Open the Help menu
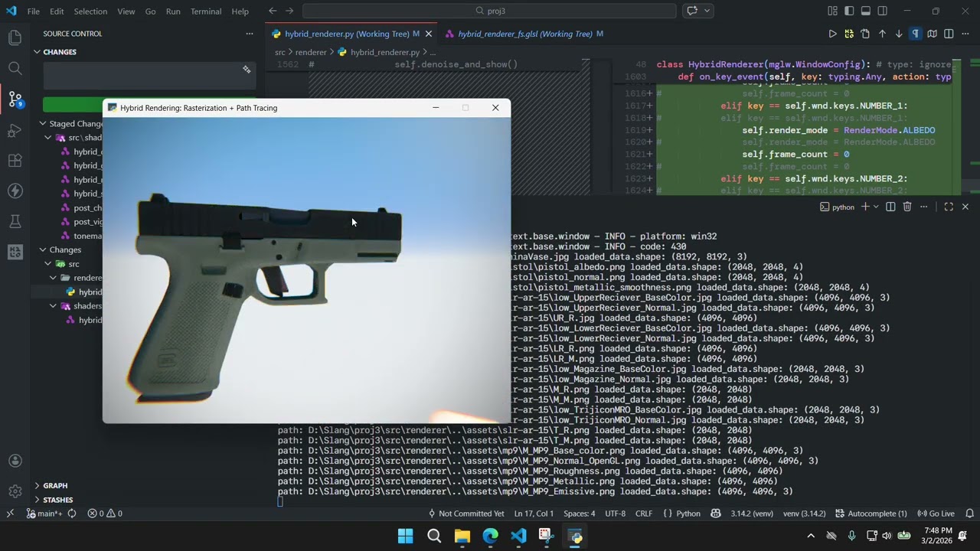The height and width of the screenshot is (551, 980). point(240,11)
